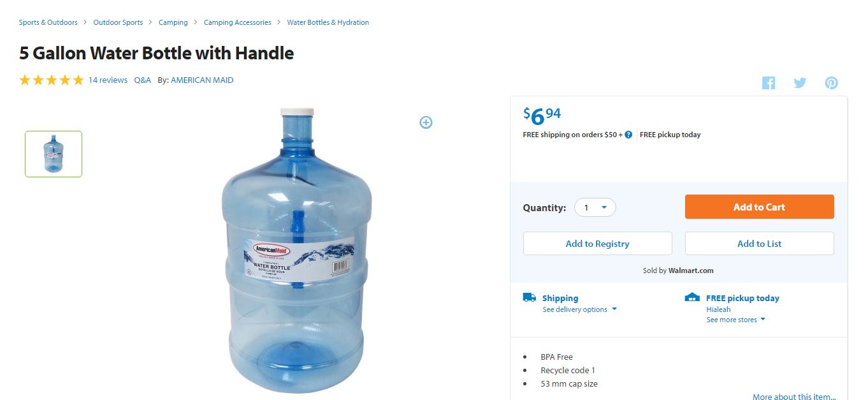Screen dimensions: 868x400
Task: Select the water bottle thumbnail image
Action: (x=54, y=154)
